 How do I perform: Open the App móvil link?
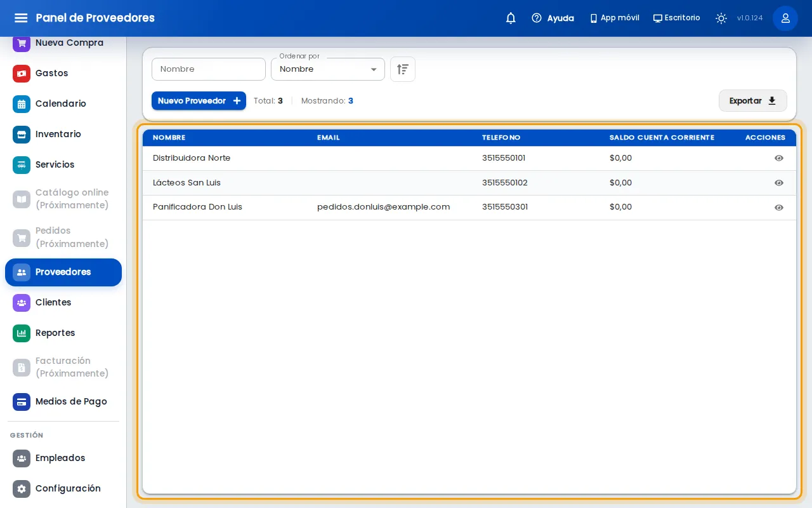click(615, 18)
